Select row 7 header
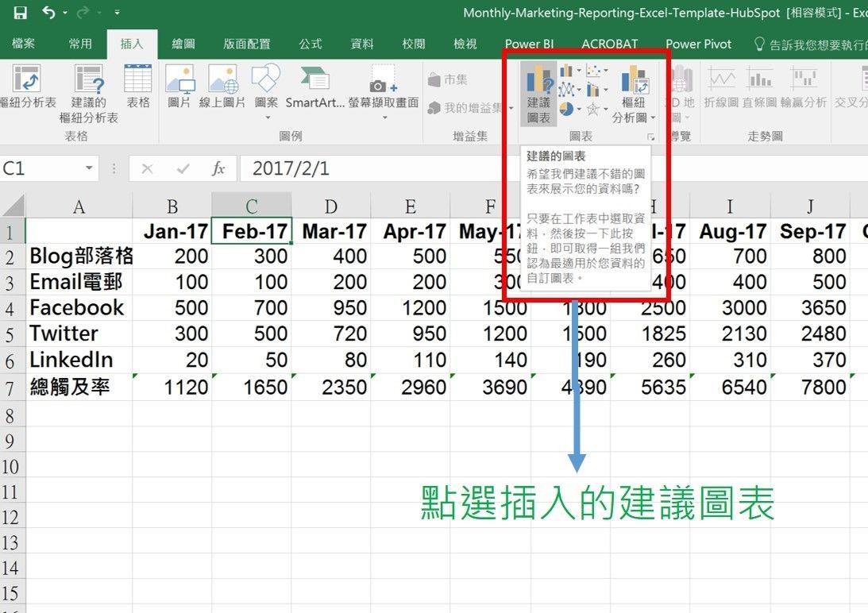Image resolution: width=868 pixels, height=613 pixels. coord(11,387)
